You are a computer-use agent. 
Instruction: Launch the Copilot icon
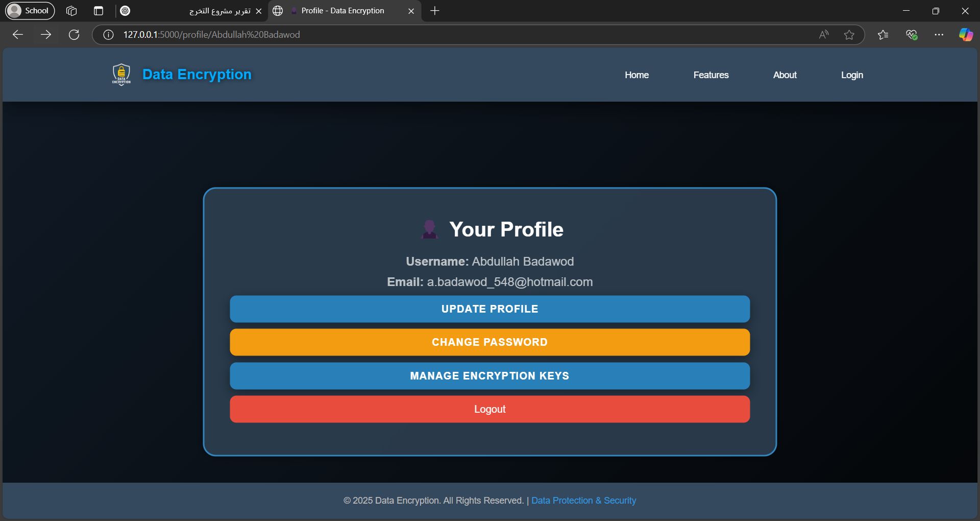(x=966, y=35)
